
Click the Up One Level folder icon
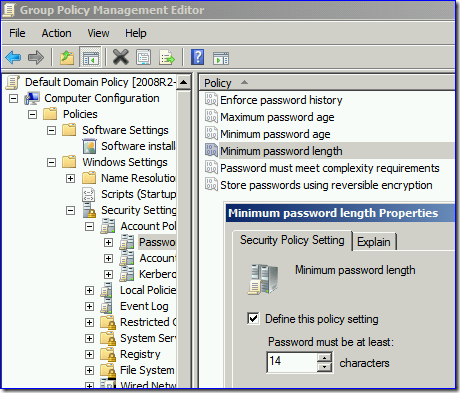tap(67, 58)
